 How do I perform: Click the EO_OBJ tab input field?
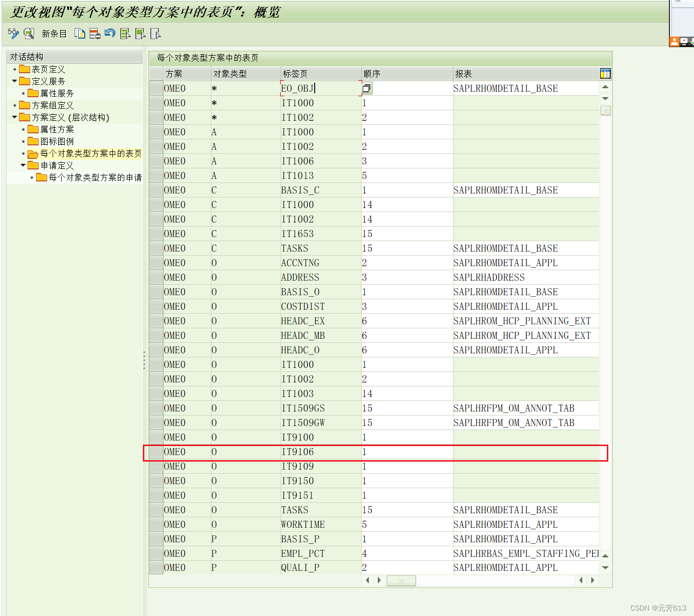coord(321,88)
